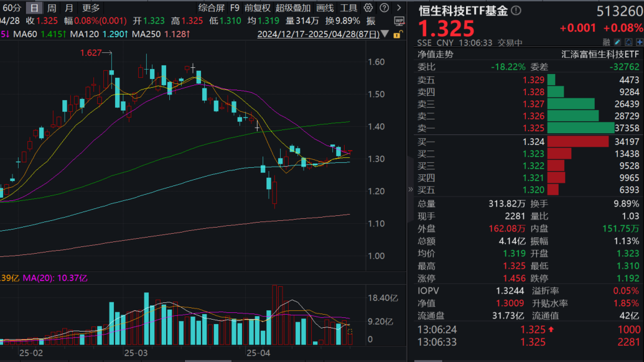Click the pencil annotation icon below the price
644x362 pixels.
coord(617,42)
